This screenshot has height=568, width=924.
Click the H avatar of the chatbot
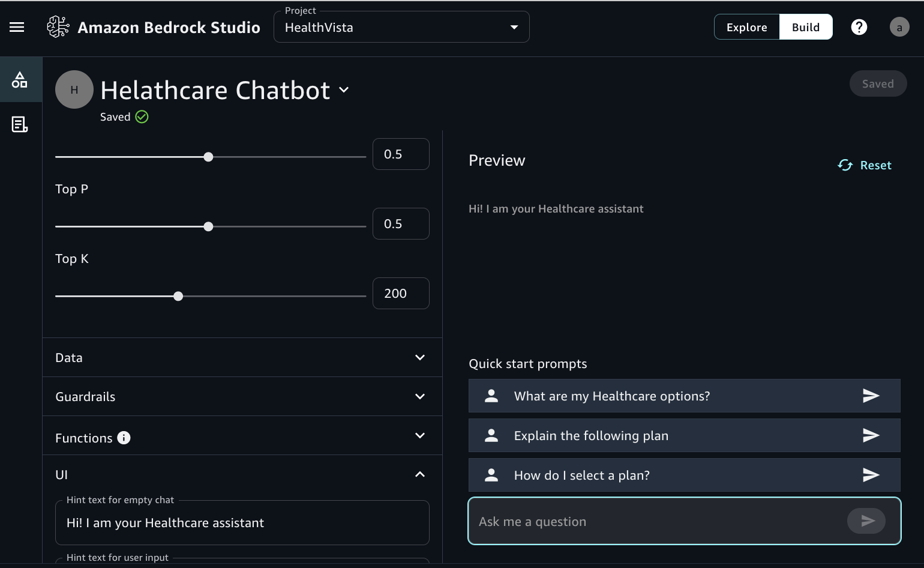pos(74,89)
